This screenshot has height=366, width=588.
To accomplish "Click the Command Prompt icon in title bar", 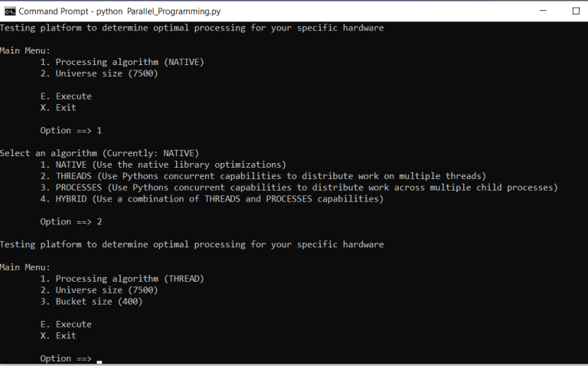I will coord(10,11).
